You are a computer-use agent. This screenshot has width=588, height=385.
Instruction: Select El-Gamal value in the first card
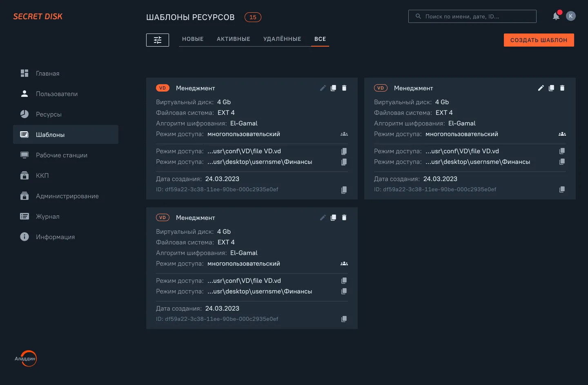click(x=244, y=123)
